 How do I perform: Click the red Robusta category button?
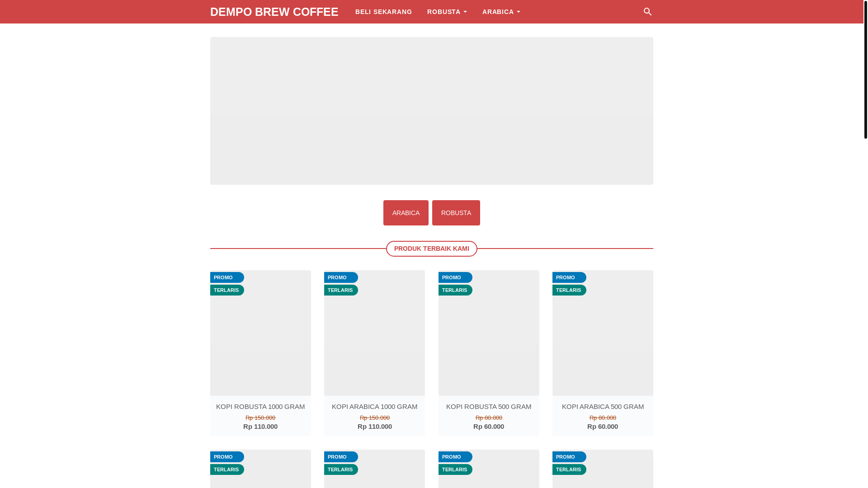pos(456,213)
